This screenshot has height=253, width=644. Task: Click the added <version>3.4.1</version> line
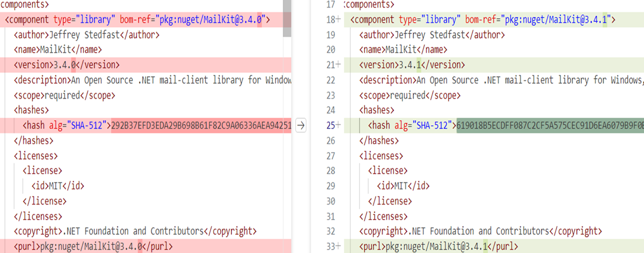click(494, 65)
